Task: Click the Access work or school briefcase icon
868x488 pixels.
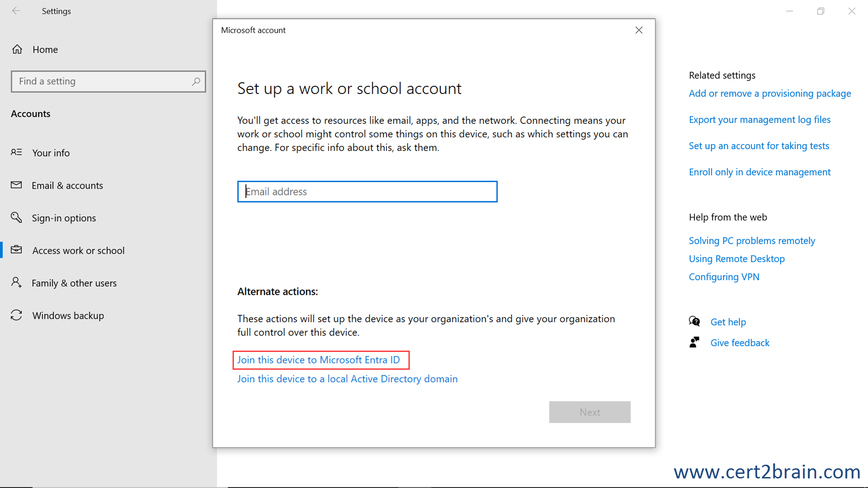Action: pyautogui.click(x=16, y=250)
